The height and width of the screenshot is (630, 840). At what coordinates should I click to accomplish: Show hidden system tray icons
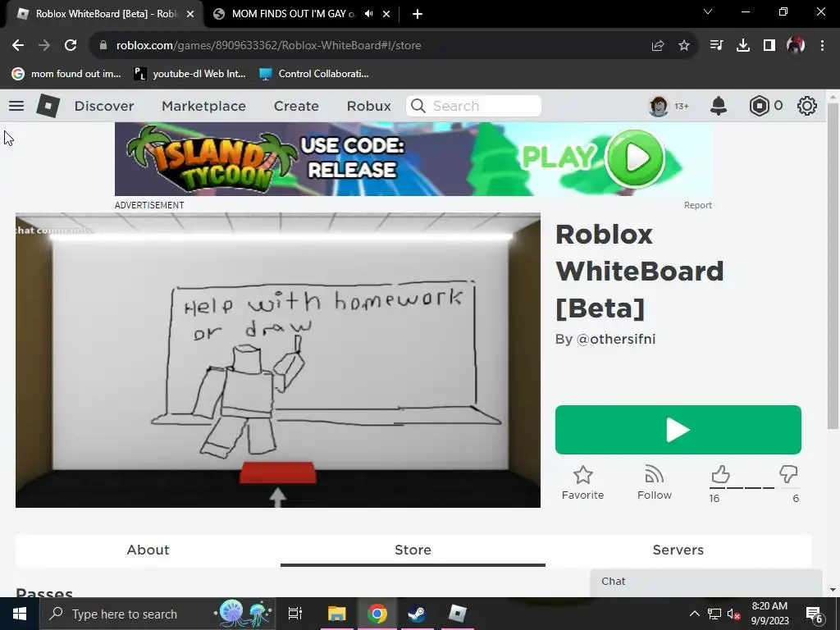(694, 614)
